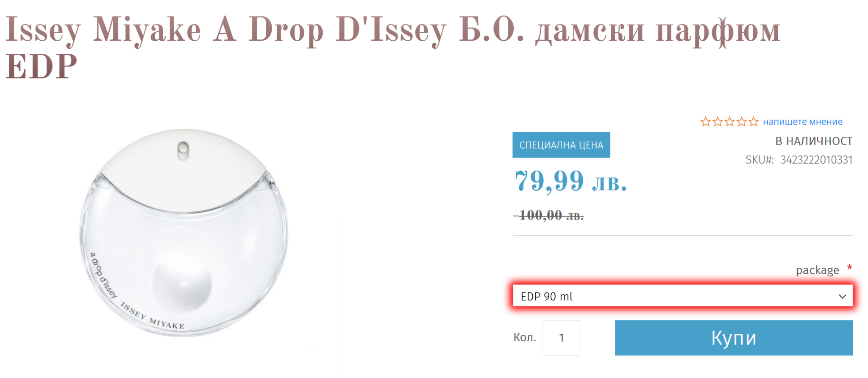Click the chevron arrow of the package selector
Screen dimensions: 868x378
tap(842, 297)
